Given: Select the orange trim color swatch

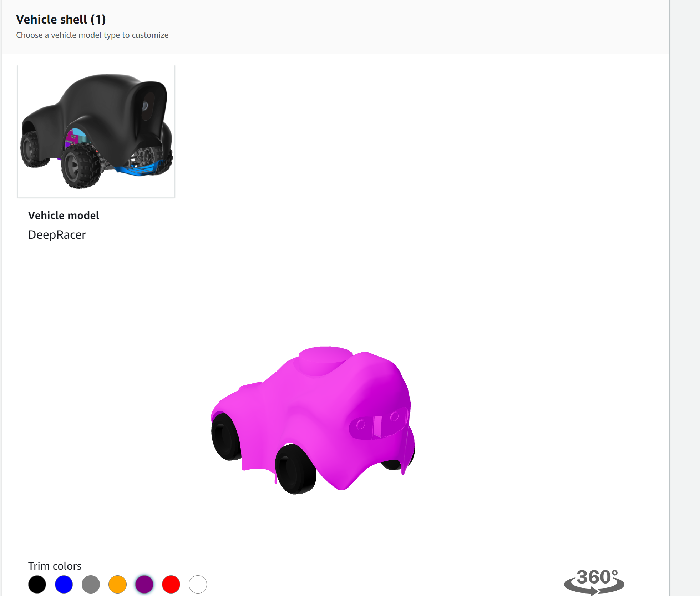Looking at the screenshot, I should (x=117, y=584).
